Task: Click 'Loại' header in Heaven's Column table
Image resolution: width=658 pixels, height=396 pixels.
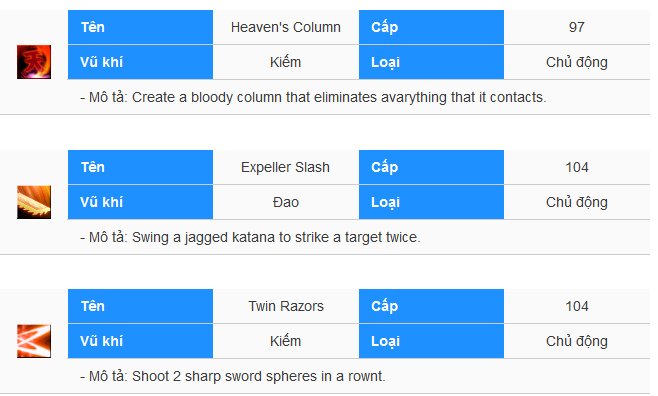Action: pos(431,62)
